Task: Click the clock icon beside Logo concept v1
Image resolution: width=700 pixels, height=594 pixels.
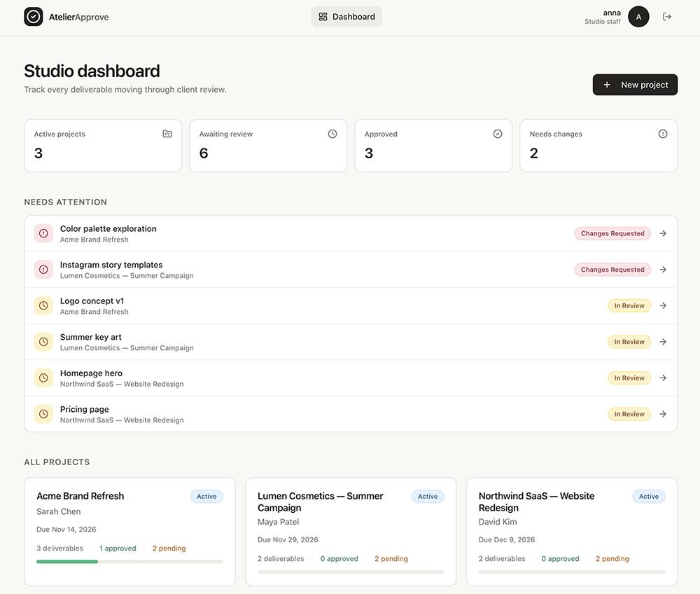Action: coord(43,305)
